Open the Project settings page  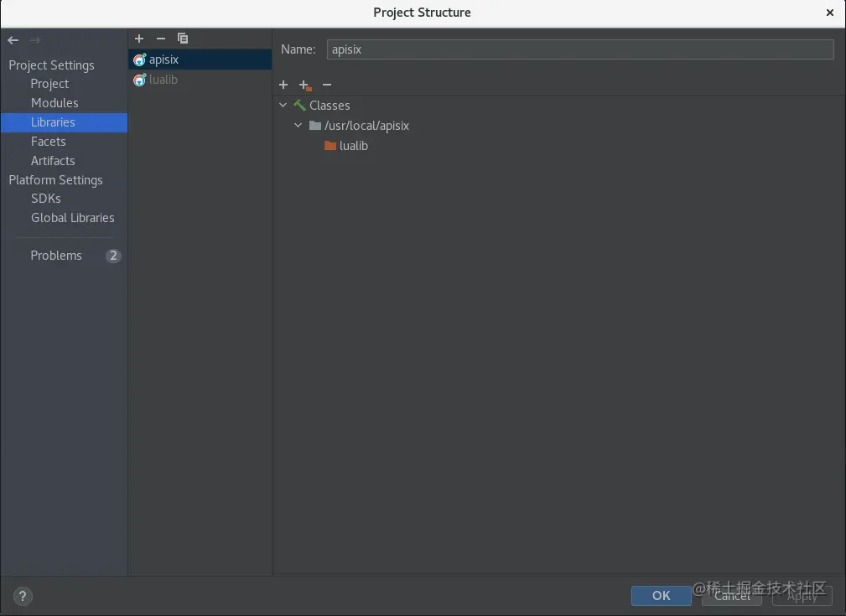coord(49,84)
